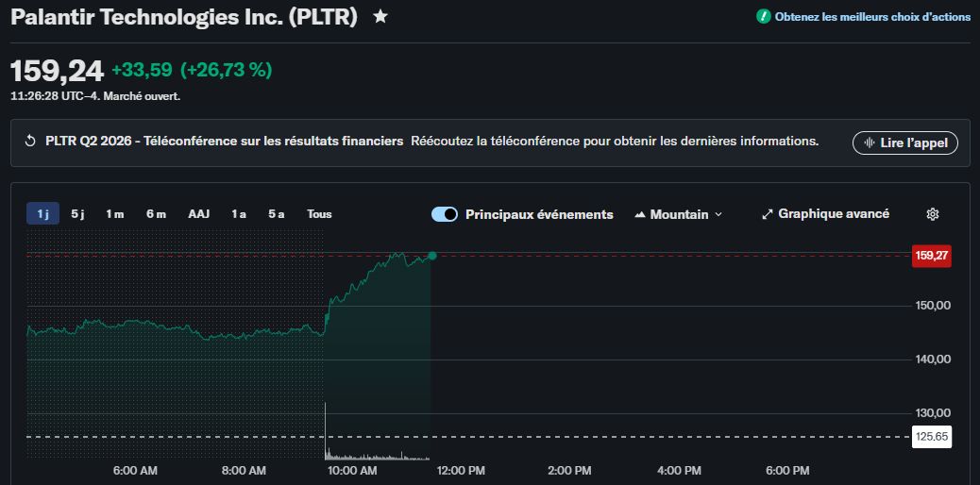Click the red 159,27 price label
The width and height of the screenshot is (980, 485).
931,256
